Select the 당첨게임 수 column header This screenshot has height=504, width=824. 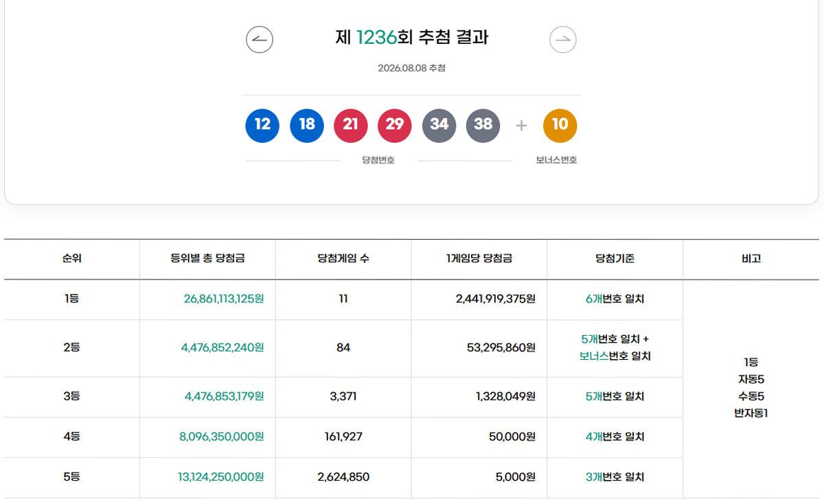tap(343, 259)
